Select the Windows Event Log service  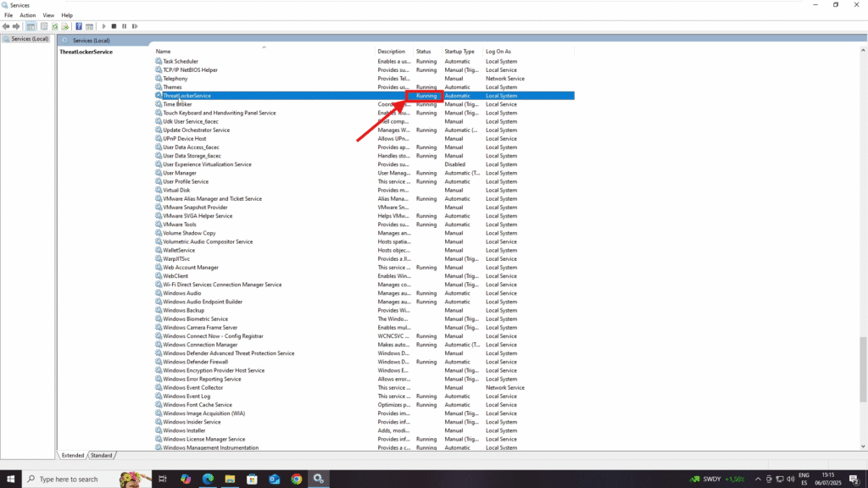[186, 396]
